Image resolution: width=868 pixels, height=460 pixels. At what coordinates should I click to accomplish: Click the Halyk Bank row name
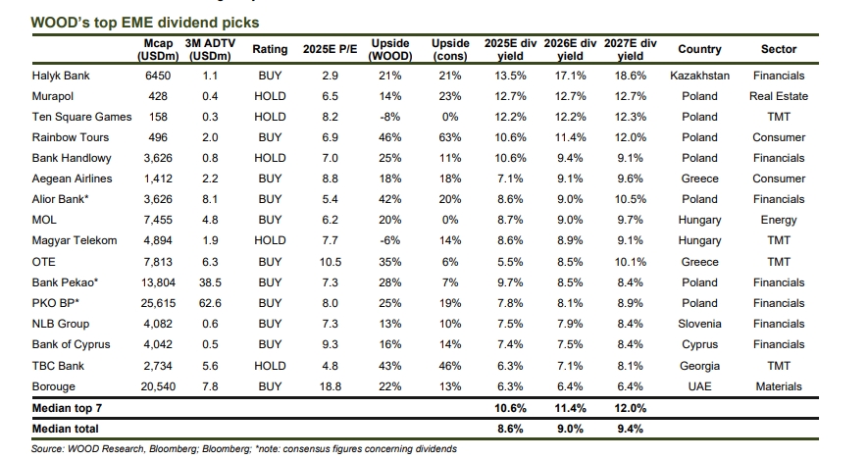tap(62, 76)
